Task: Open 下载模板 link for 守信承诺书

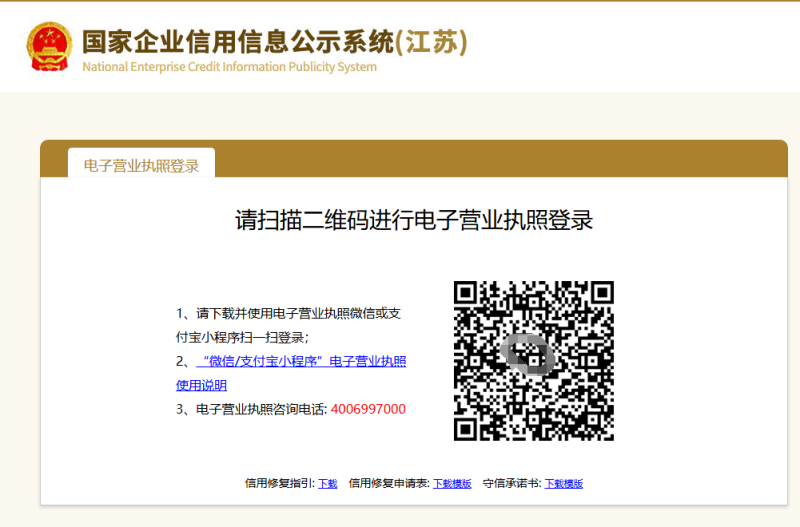Action: pos(563,483)
